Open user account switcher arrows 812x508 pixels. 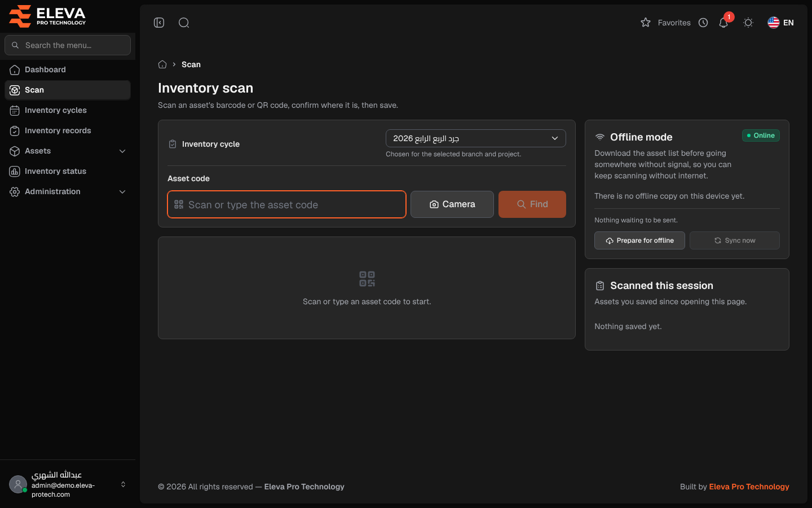(x=123, y=484)
